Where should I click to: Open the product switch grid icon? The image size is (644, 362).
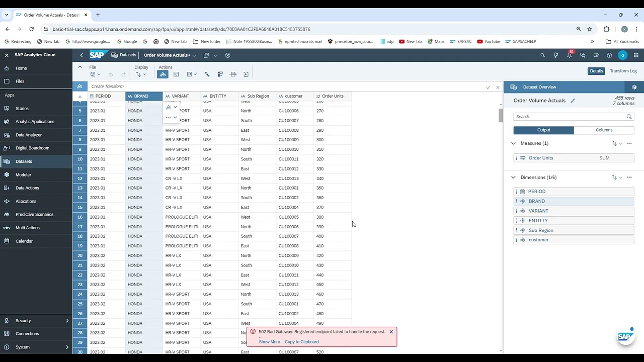pyautogui.click(x=636, y=55)
